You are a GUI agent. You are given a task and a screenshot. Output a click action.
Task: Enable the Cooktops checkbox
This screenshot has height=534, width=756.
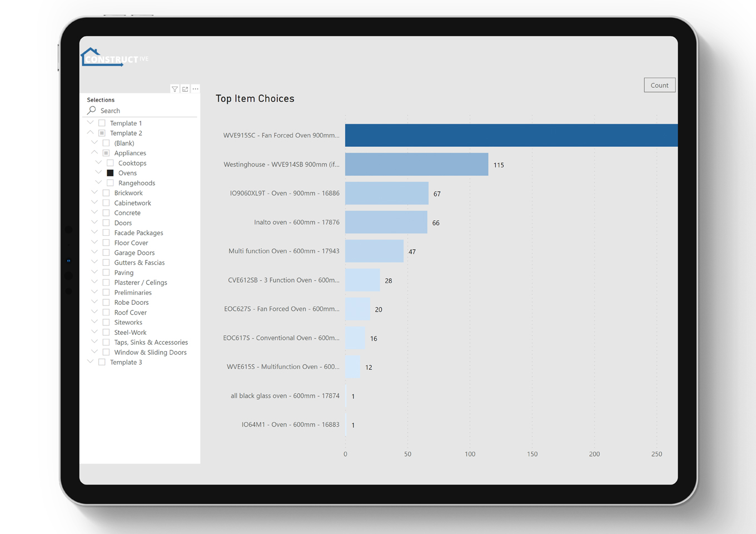pyautogui.click(x=110, y=162)
